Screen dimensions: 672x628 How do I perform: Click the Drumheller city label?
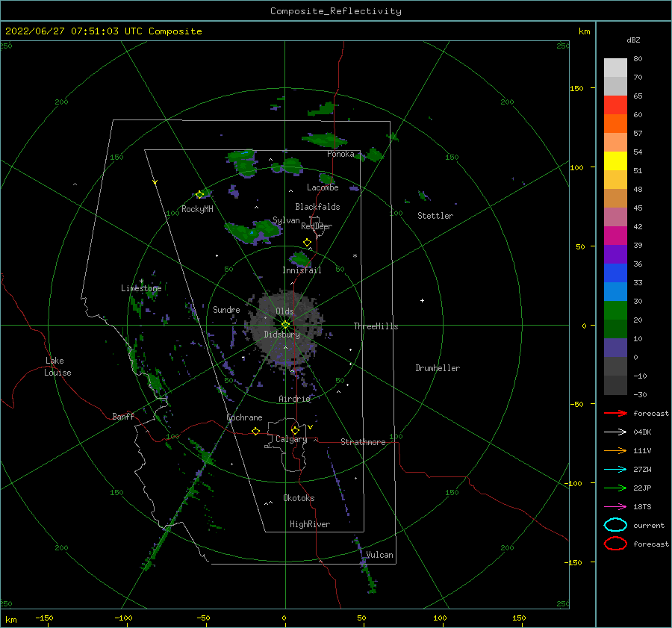438,368
